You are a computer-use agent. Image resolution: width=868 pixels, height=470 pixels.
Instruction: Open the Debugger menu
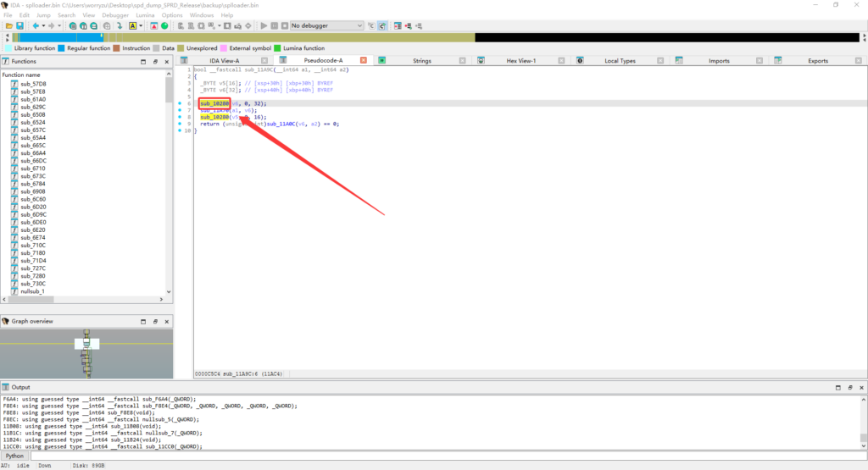(115, 15)
